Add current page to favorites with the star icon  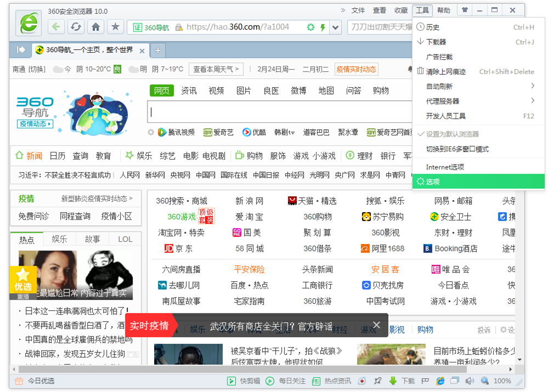click(x=115, y=26)
